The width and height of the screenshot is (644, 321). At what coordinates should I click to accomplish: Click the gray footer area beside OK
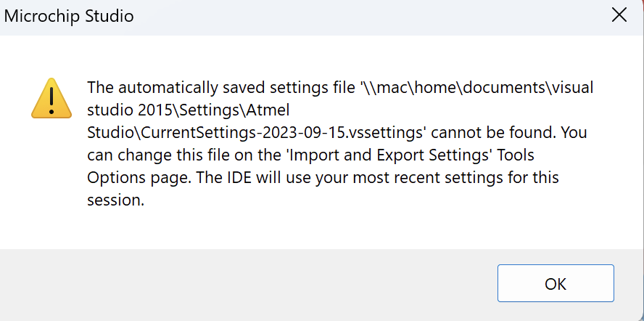coord(247,283)
